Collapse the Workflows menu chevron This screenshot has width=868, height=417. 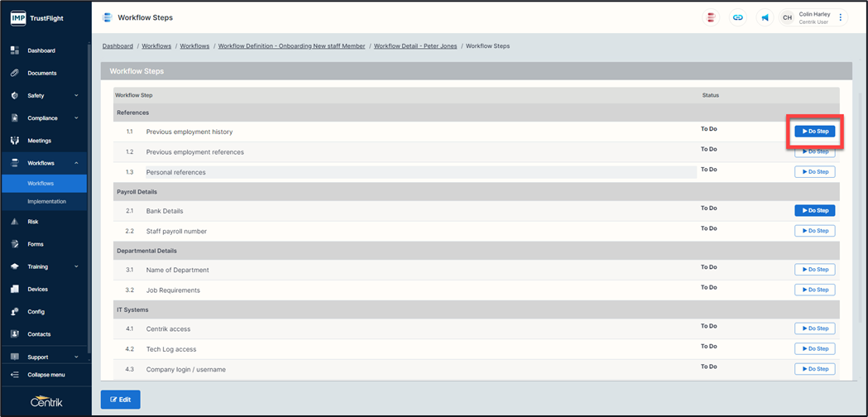(76, 163)
